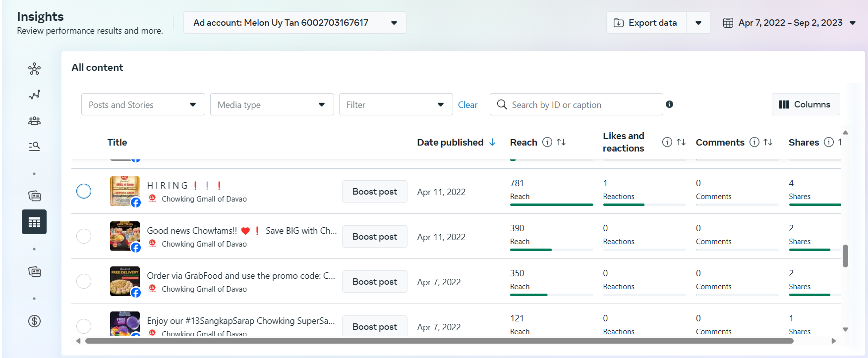The height and width of the screenshot is (358, 868).
Task: Open the Media type dropdown
Action: pyautogui.click(x=272, y=104)
